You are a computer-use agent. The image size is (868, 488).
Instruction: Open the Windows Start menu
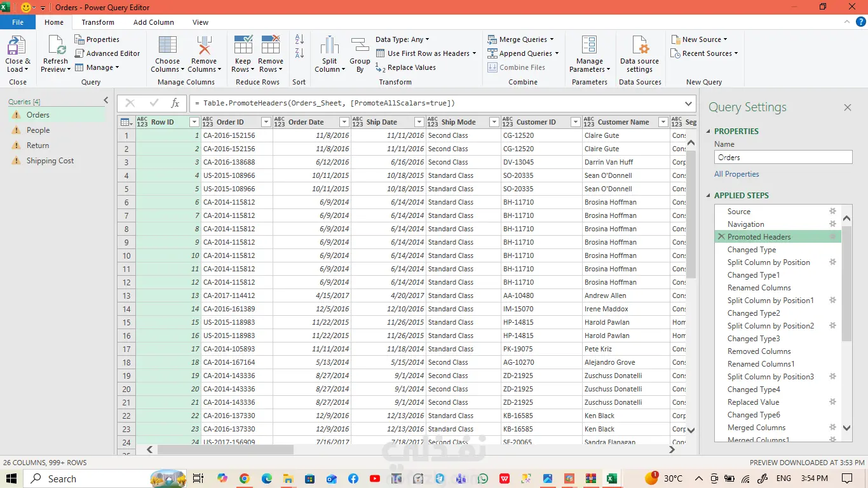(x=11, y=478)
